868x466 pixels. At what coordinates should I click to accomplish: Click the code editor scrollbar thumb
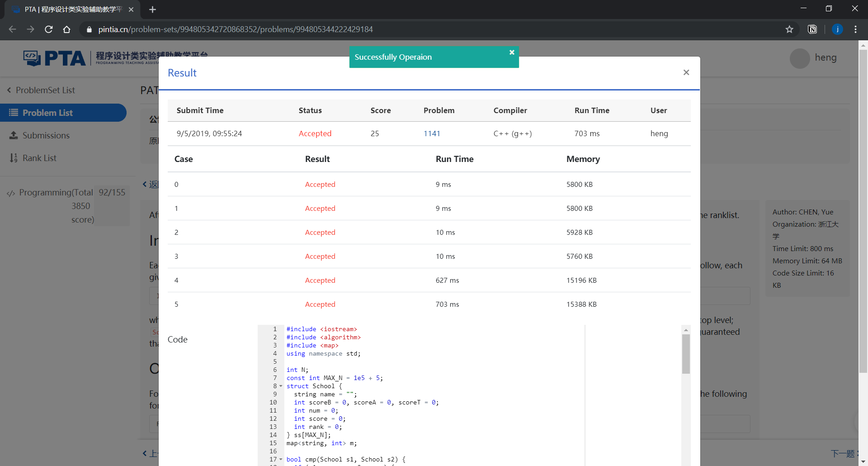pyautogui.click(x=686, y=354)
